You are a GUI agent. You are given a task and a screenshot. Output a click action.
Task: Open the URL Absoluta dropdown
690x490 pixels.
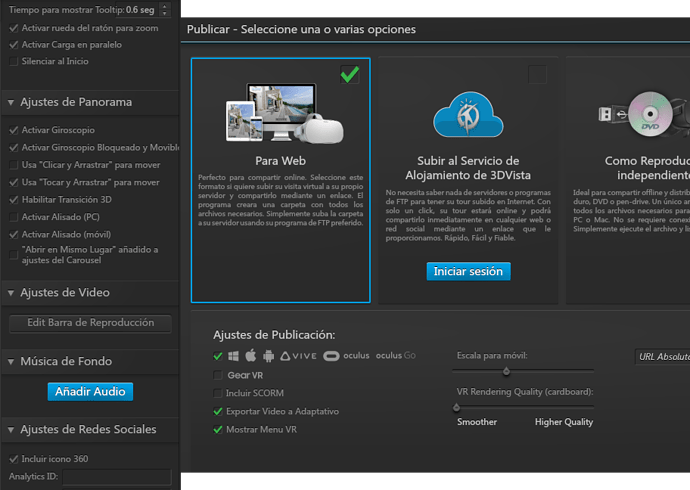[662, 357]
